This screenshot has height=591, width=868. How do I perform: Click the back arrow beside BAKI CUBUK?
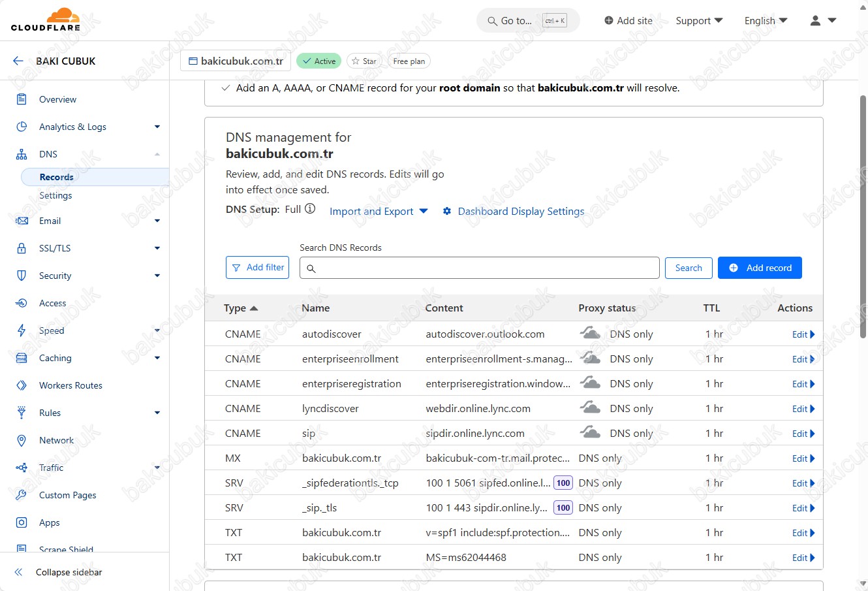coord(18,61)
